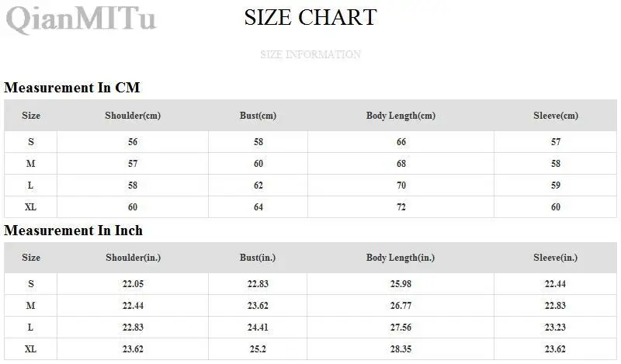This screenshot has height=364, width=621.
Task: Select the Bust(cm) column header
Action: [x=258, y=116]
